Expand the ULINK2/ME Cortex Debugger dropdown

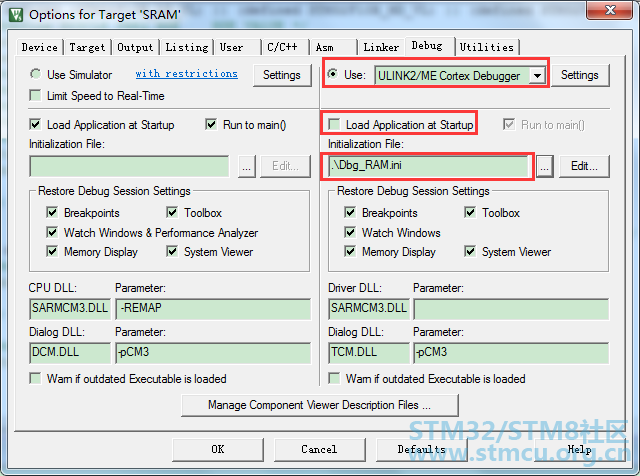[x=537, y=76]
